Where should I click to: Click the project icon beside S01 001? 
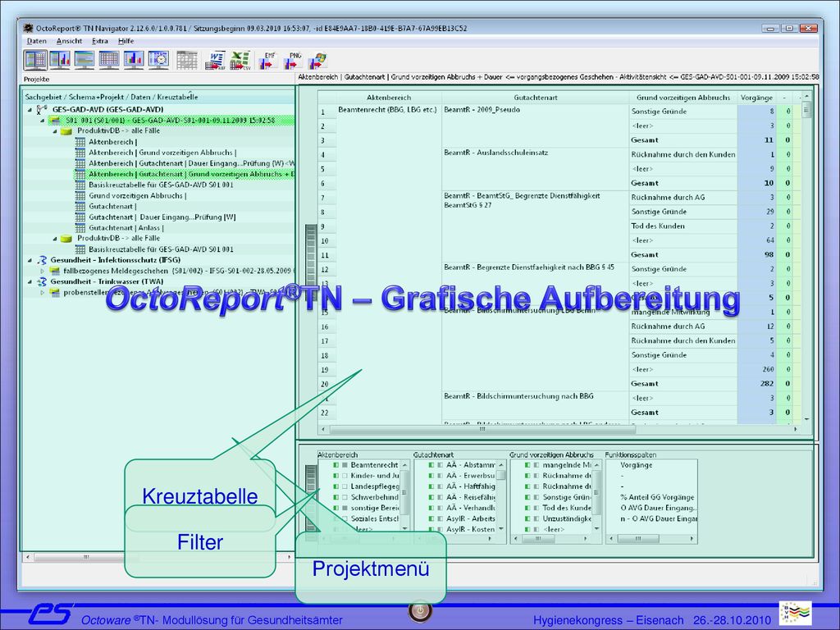click(55, 121)
